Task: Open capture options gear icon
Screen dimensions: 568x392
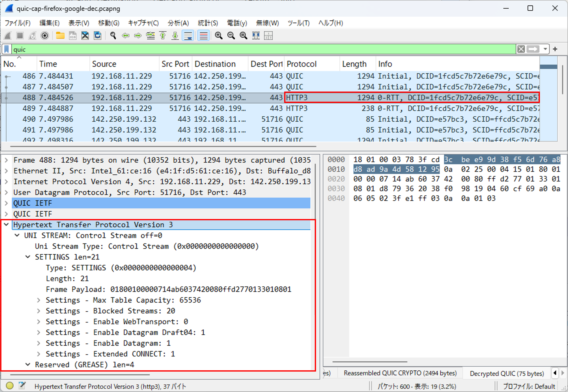Action: (x=44, y=36)
